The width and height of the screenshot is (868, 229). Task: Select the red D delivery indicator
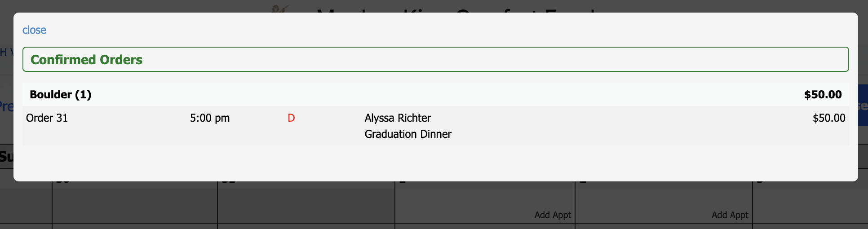click(x=291, y=118)
